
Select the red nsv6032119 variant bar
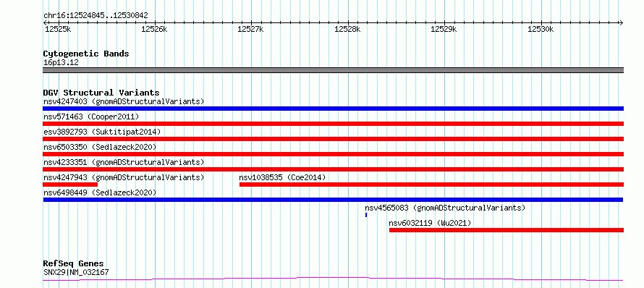point(507,230)
